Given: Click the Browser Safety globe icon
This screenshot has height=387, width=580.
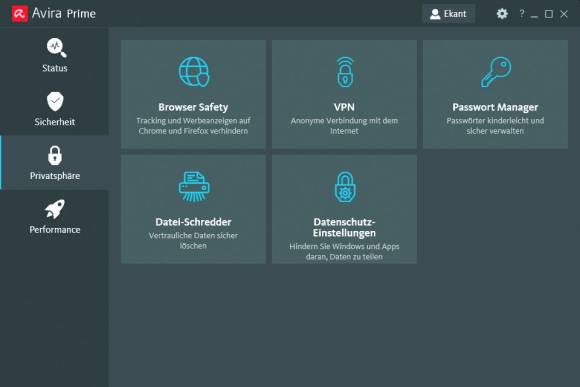Looking at the screenshot, I should 194,72.
